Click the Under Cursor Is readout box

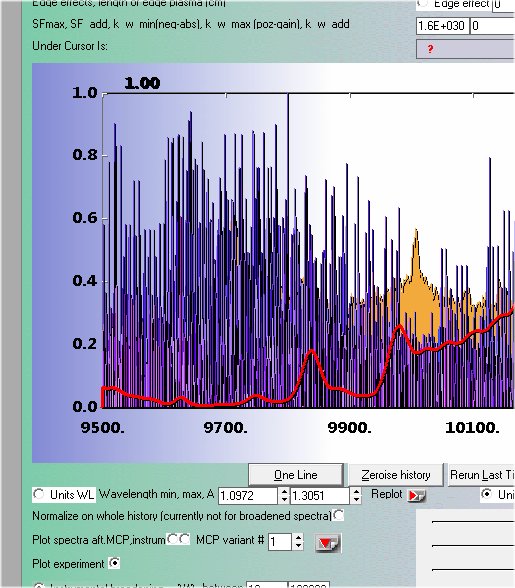[x=465, y=49]
